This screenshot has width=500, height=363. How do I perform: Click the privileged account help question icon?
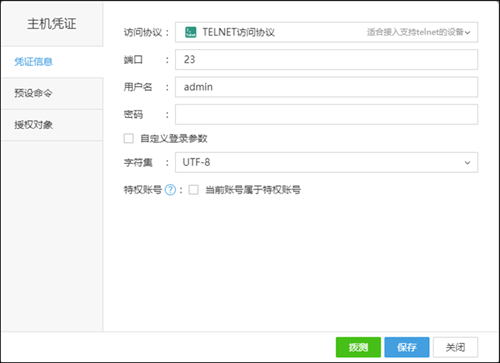[x=170, y=190]
